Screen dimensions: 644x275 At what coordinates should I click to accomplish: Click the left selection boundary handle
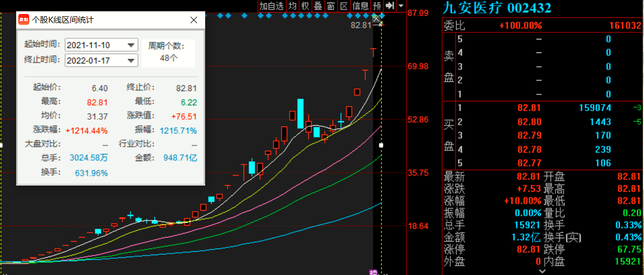1,145
